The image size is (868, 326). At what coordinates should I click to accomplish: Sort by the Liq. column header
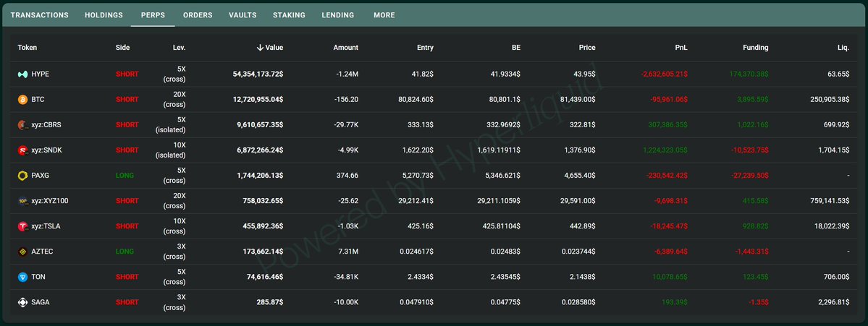(x=843, y=48)
